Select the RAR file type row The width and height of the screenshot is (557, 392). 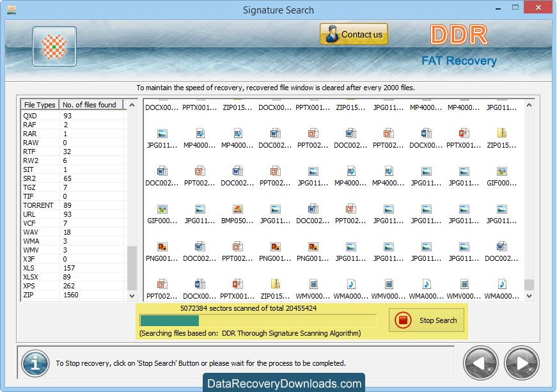(74, 134)
